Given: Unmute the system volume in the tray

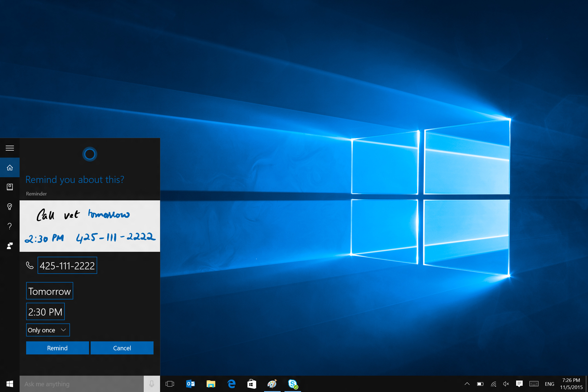Looking at the screenshot, I should click(x=506, y=384).
